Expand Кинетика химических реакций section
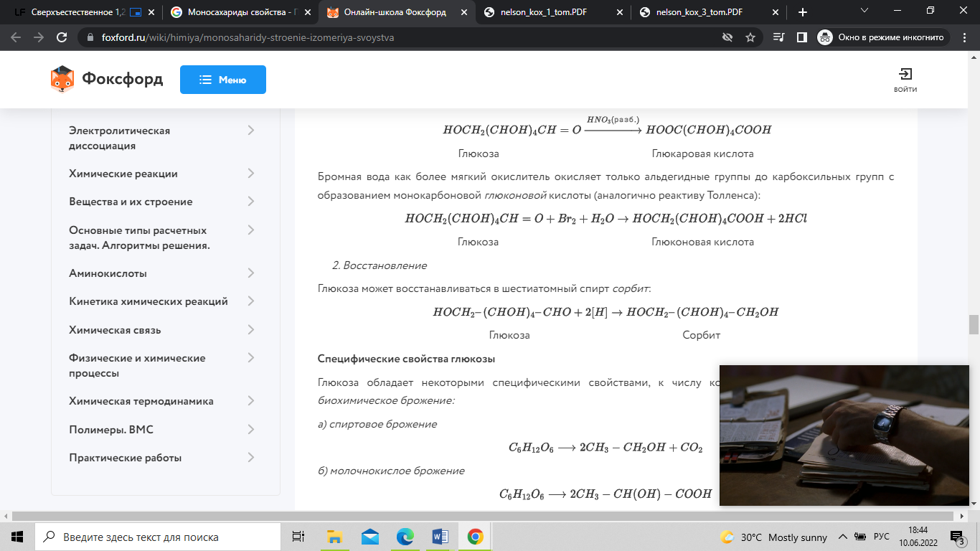Viewport: 980px width, 551px height. pos(251,301)
